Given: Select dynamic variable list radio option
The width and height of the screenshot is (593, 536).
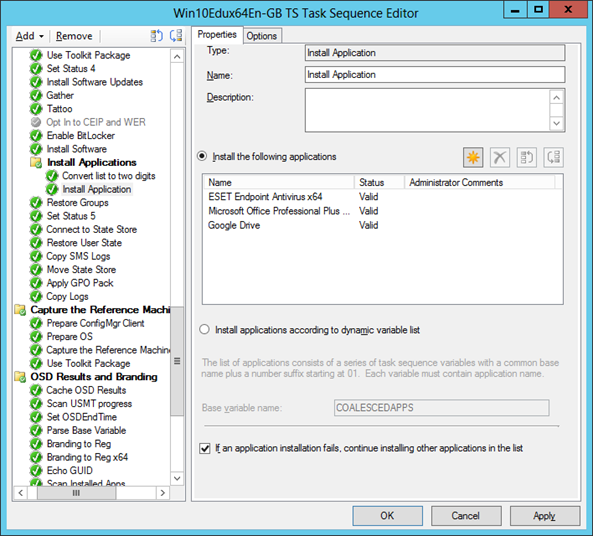Looking at the screenshot, I should click(204, 329).
